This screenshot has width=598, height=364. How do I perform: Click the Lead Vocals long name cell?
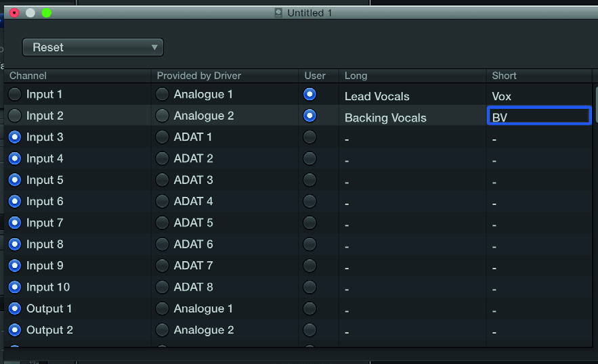(412, 94)
